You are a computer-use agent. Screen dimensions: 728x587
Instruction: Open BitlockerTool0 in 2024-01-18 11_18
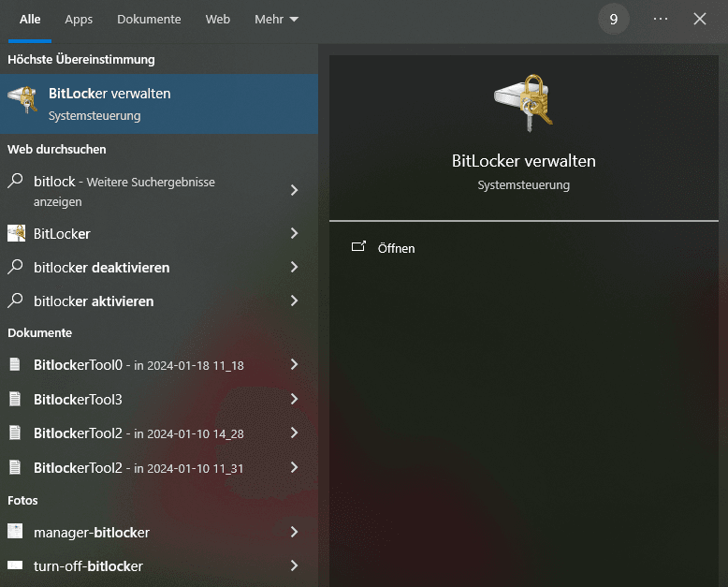click(x=159, y=364)
